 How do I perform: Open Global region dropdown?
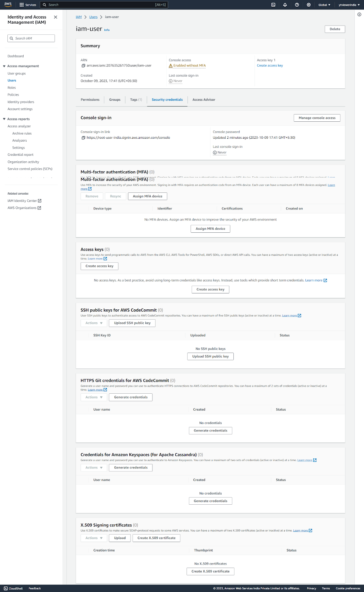324,5
